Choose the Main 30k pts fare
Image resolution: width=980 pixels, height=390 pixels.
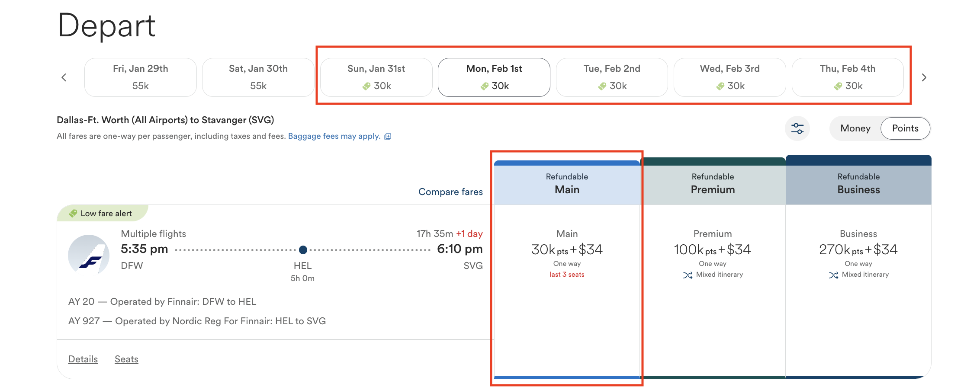(x=567, y=291)
